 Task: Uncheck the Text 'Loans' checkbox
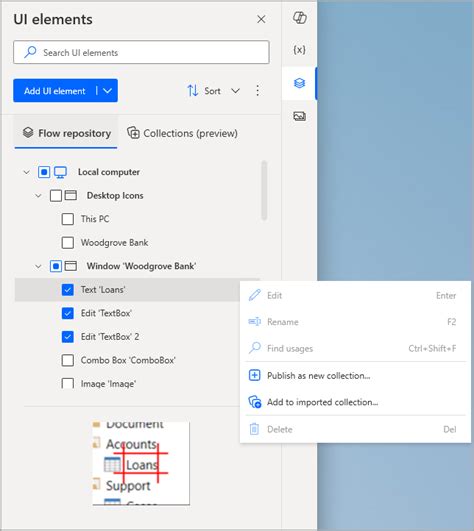pos(68,290)
